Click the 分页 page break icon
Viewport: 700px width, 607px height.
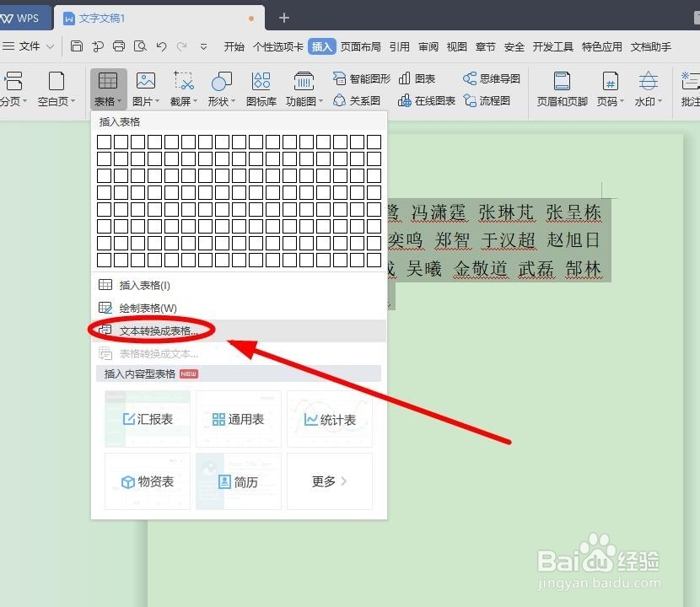13,81
